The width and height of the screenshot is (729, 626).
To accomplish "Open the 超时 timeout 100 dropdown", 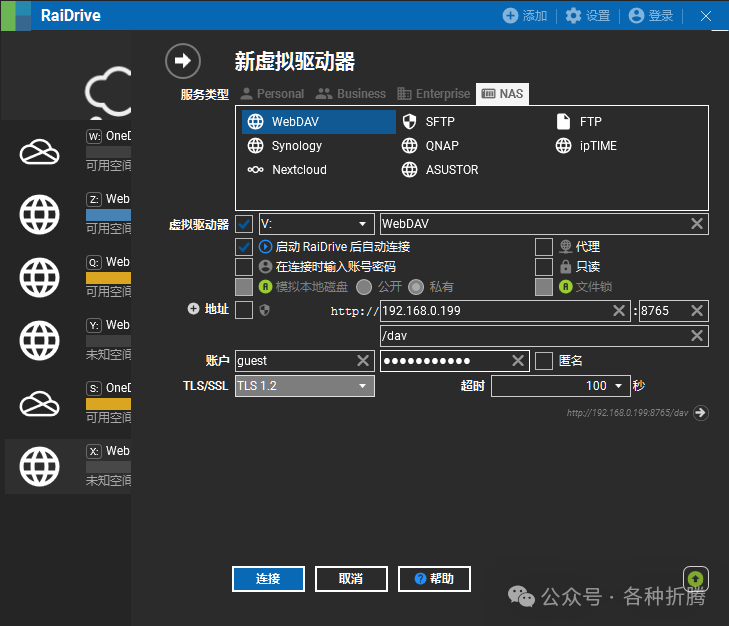I will click(x=561, y=386).
